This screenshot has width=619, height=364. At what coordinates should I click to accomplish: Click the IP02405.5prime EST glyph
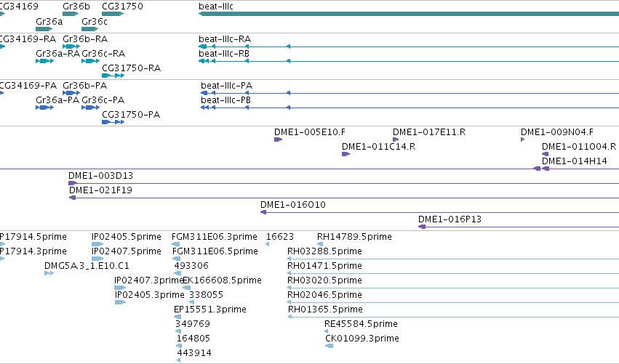(x=97, y=244)
